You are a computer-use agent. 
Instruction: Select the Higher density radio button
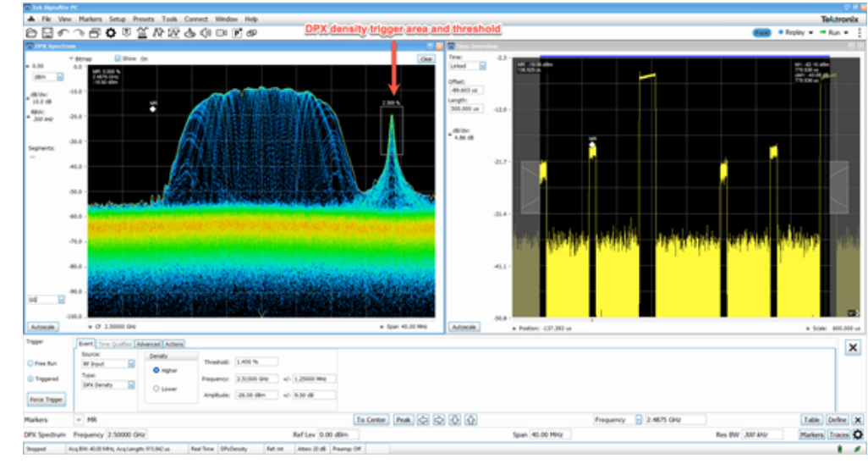click(157, 370)
